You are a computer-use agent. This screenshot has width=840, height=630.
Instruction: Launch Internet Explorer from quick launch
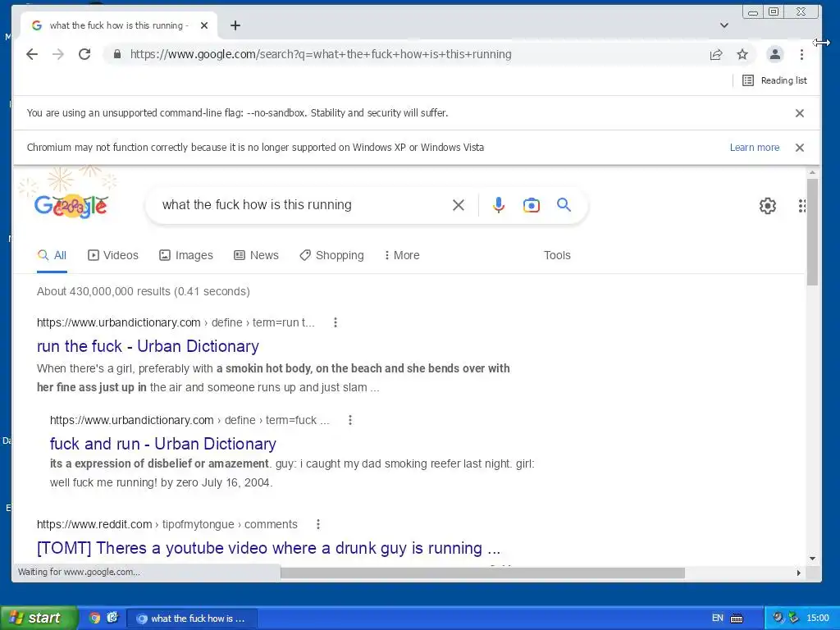[112, 618]
